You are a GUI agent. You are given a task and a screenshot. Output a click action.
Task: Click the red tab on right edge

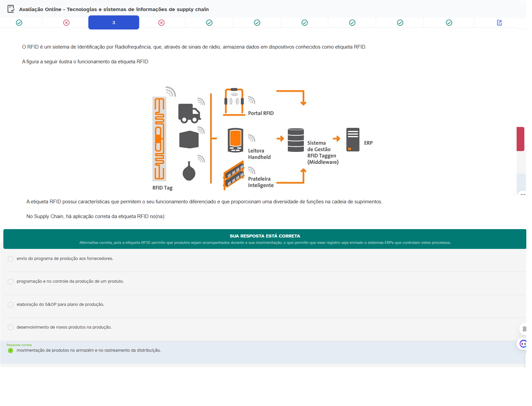pos(520,139)
